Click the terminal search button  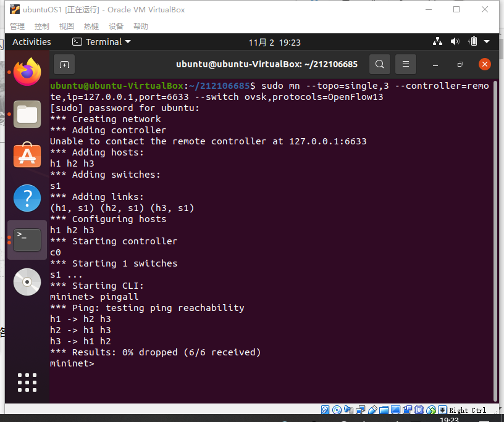click(380, 64)
